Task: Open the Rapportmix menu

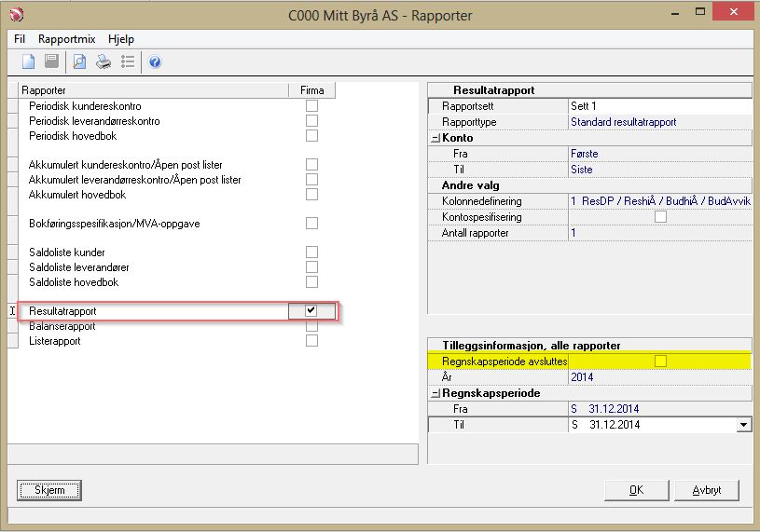Action: click(66, 39)
